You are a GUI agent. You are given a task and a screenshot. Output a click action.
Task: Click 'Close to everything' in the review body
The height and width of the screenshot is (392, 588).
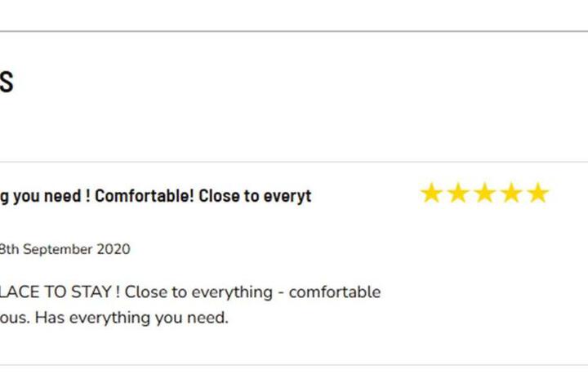tap(198, 292)
